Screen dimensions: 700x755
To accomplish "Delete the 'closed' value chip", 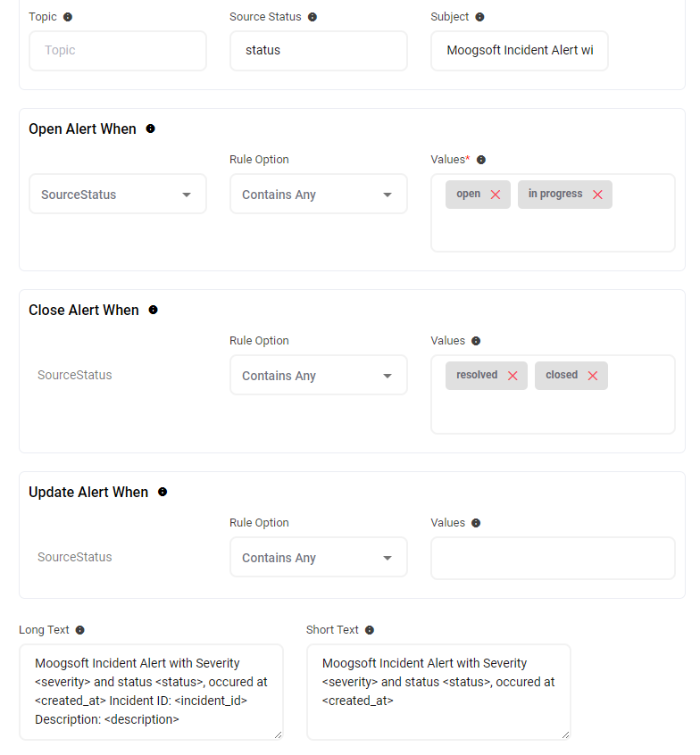I will pos(593,376).
